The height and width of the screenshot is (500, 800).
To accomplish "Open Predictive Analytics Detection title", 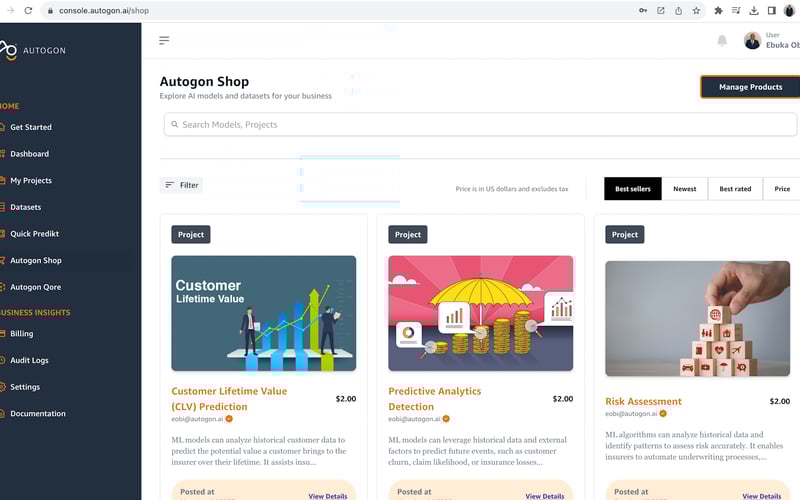I will click(x=435, y=399).
